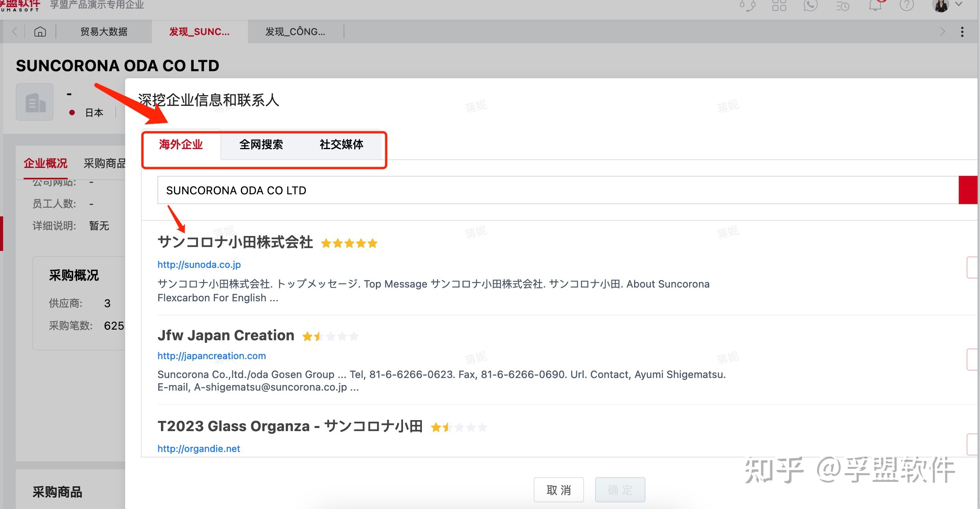Click the 采购笔数 value 625
Viewport: 980px width, 509px height.
click(x=114, y=325)
